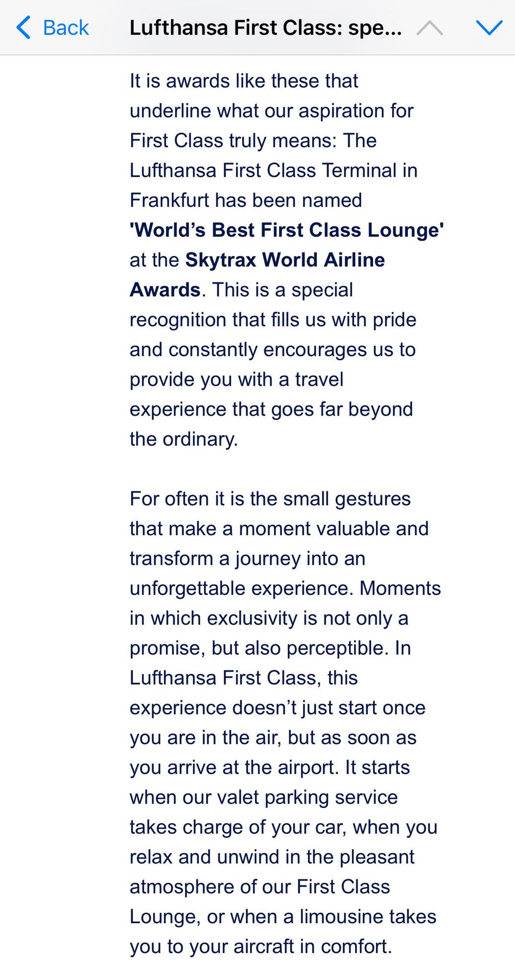515x980 pixels.
Task: Go to next message with down arrow
Action: pyautogui.click(x=489, y=28)
